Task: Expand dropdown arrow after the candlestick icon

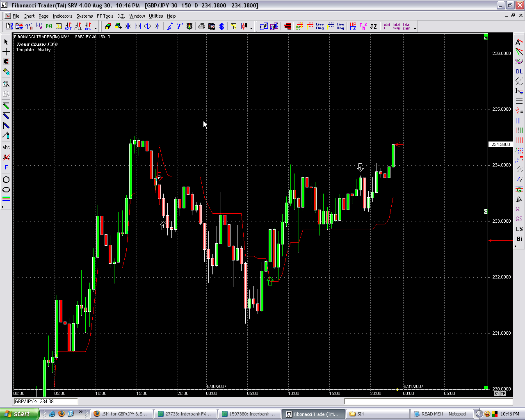Action: [251, 28]
